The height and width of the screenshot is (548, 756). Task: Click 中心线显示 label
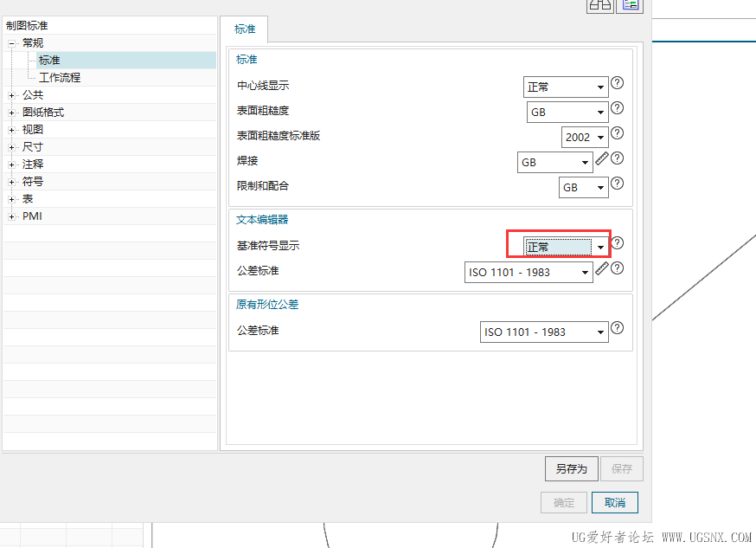[x=263, y=86]
